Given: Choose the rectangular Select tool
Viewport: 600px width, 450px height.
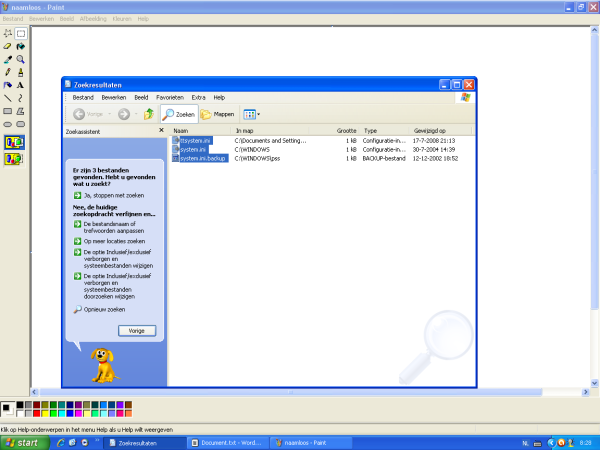Looking at the screenshot, I should click(x=21, y=33).
